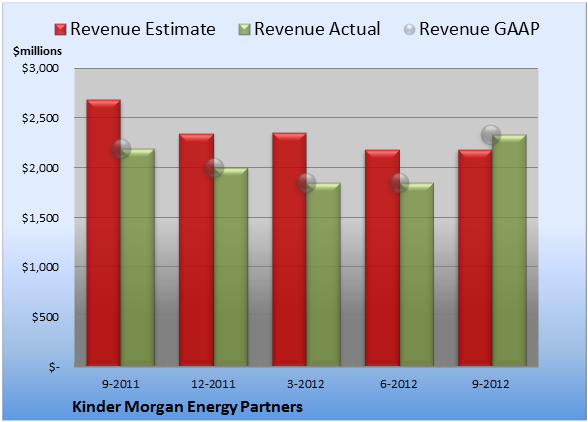Click the "3-2012" quarter label
The width and height of the screenshot is (588, 422).
click(306, 384)
